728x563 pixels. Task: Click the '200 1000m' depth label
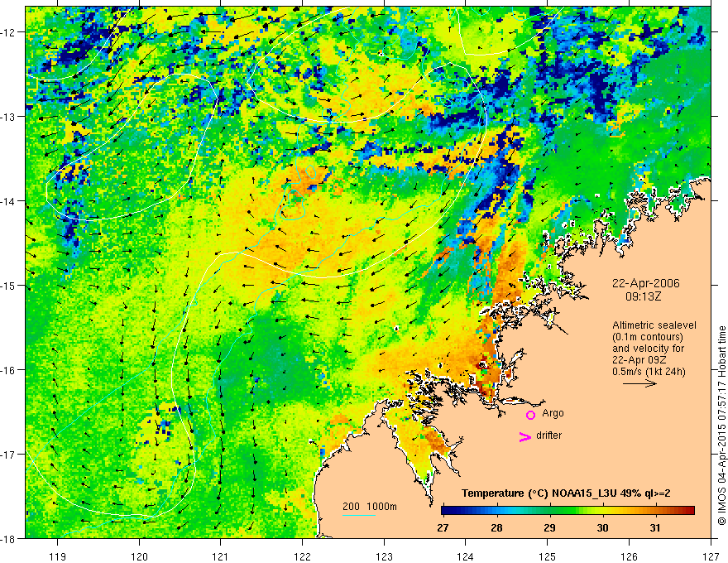click(x=370, y=507)
